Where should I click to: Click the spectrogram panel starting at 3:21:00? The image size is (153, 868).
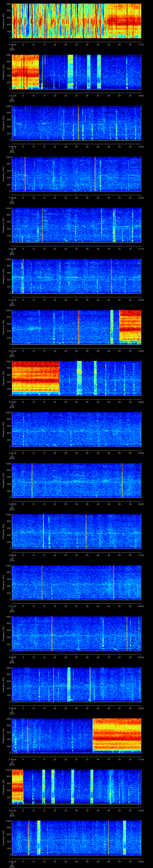(76, 276)
